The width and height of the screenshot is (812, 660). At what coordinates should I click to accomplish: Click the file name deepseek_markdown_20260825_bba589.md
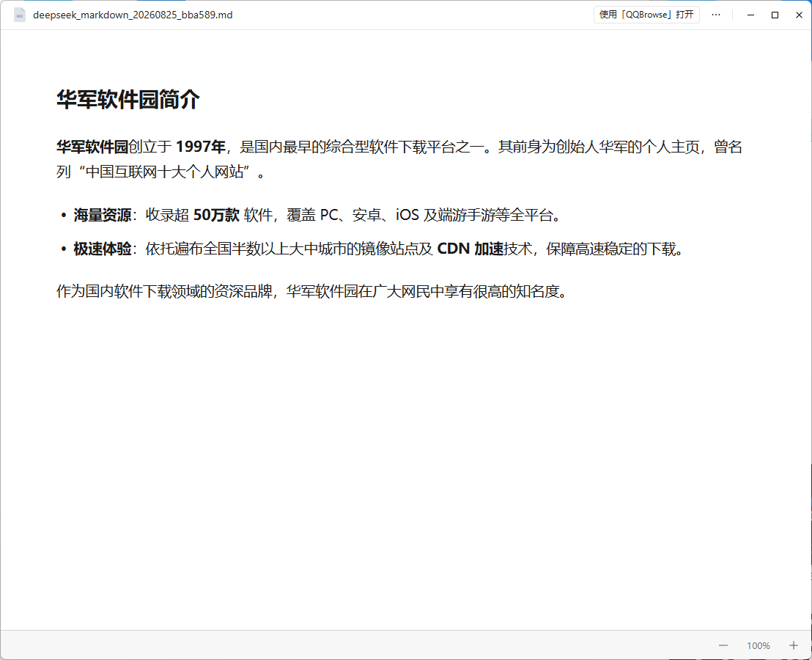click(x=133, y=15)
